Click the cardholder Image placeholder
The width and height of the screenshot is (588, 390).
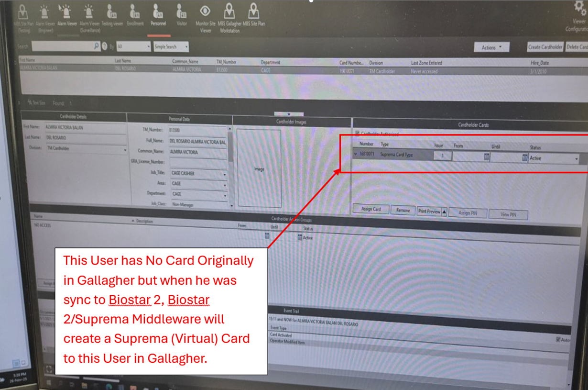tap(259, 168)
